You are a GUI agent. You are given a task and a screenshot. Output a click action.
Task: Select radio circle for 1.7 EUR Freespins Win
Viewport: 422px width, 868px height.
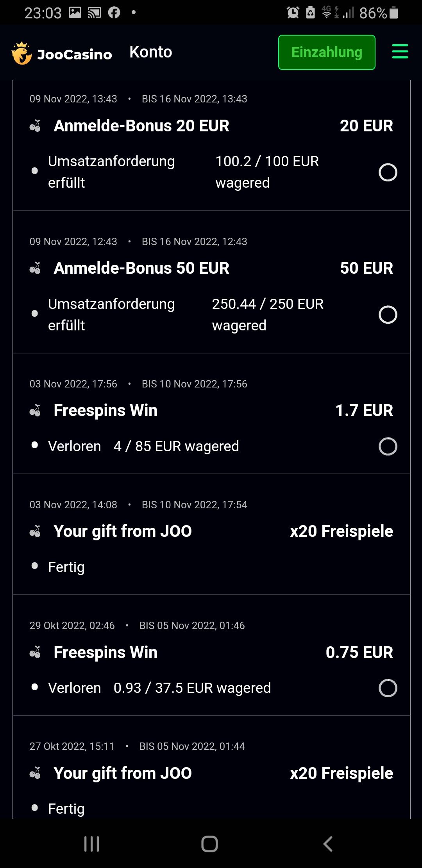[x=388, y=447]
